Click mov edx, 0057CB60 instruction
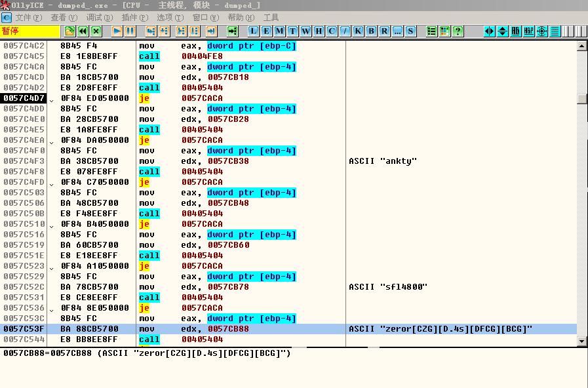Image resolution: width=588 pixels, height=388 pixels. pos(194,245)
